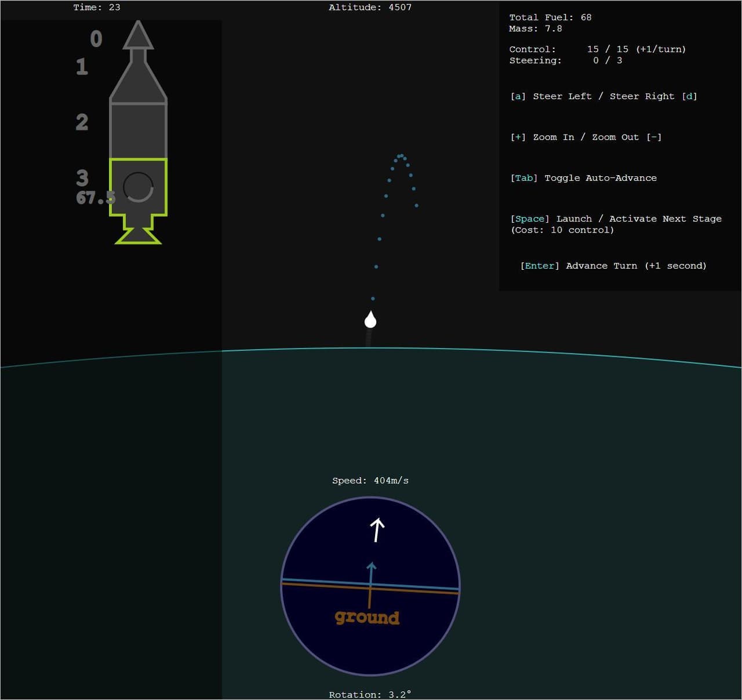This screenshot has height=700, width=742.
Task: Click the Mass: 7.8 value
Action: point(536,28)
